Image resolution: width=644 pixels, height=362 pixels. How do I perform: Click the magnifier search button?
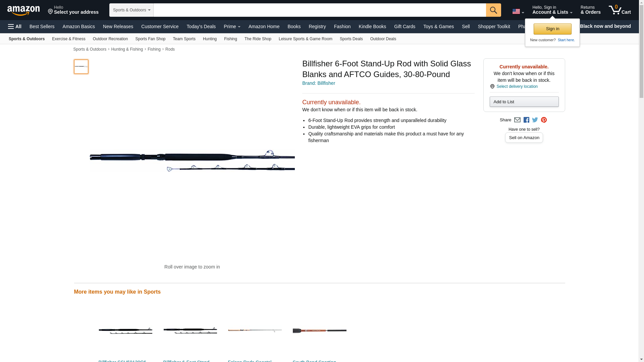(493, 10)
